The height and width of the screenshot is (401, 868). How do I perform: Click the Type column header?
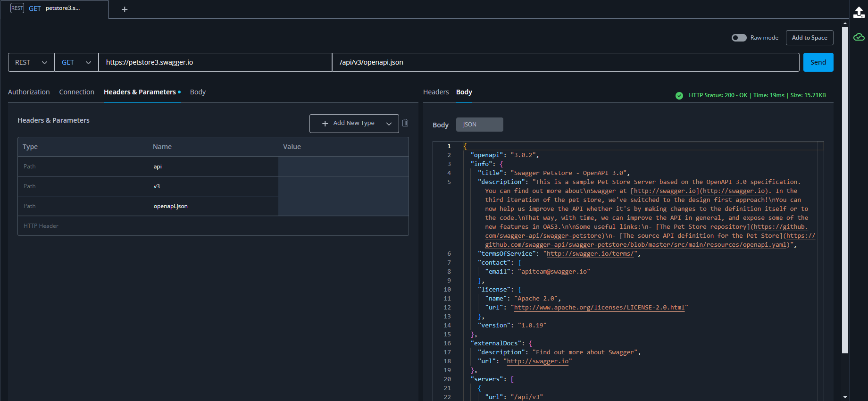(30, 147)
